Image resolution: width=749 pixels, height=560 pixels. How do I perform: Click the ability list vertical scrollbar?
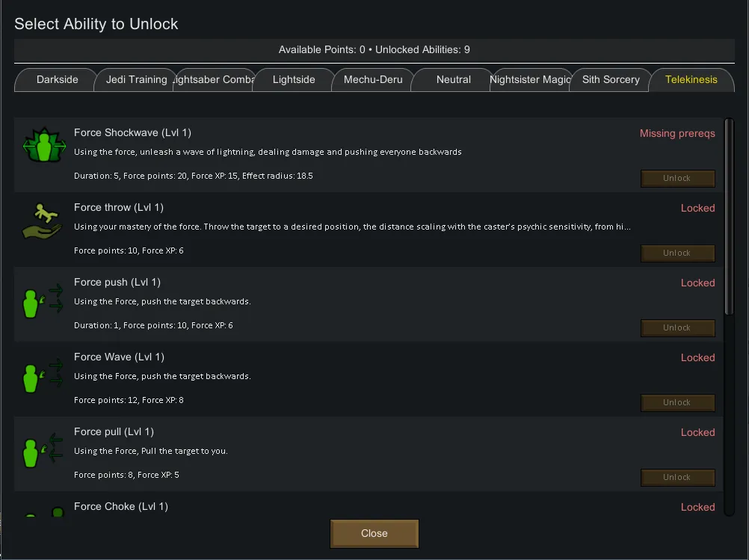point(730,217)
